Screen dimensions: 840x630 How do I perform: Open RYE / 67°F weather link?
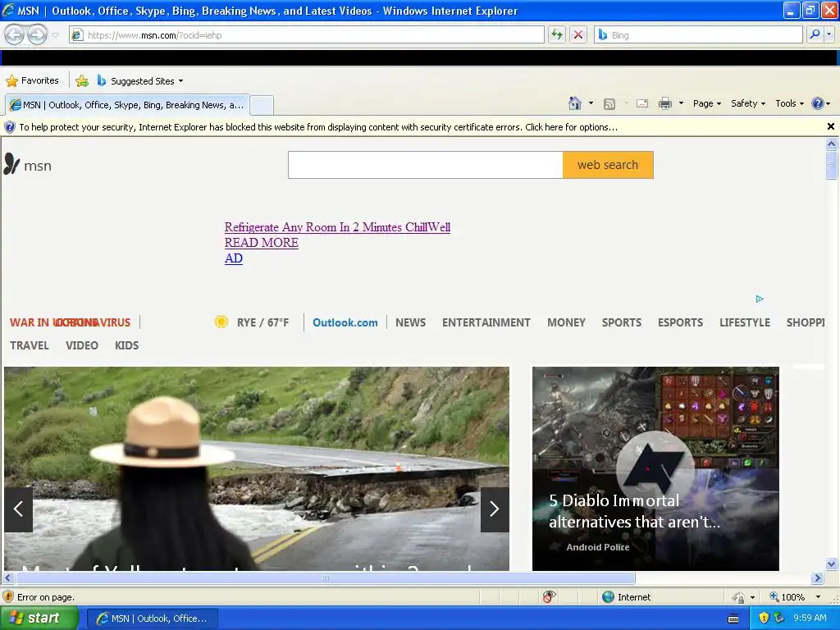tap(263, 322)
